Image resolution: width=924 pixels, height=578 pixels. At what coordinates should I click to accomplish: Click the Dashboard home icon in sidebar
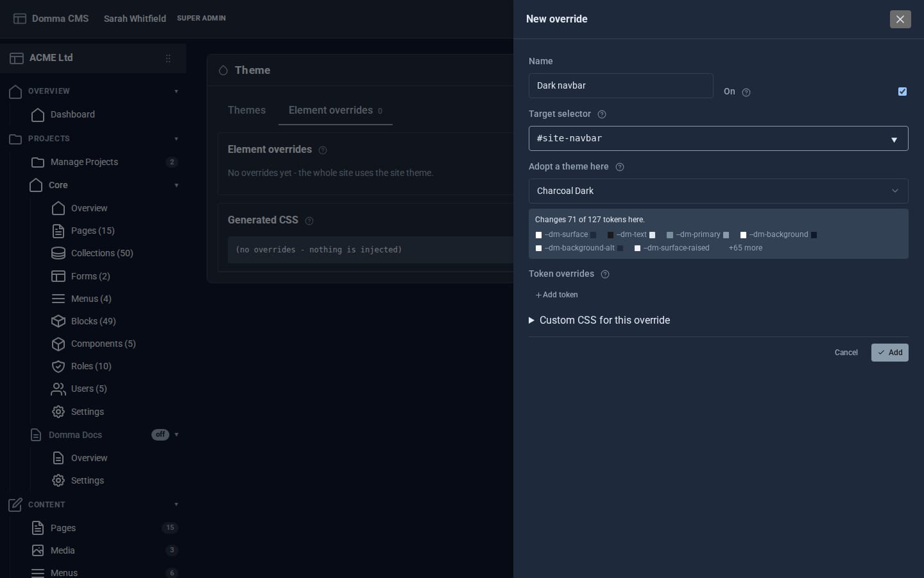[x=38, y=114]
